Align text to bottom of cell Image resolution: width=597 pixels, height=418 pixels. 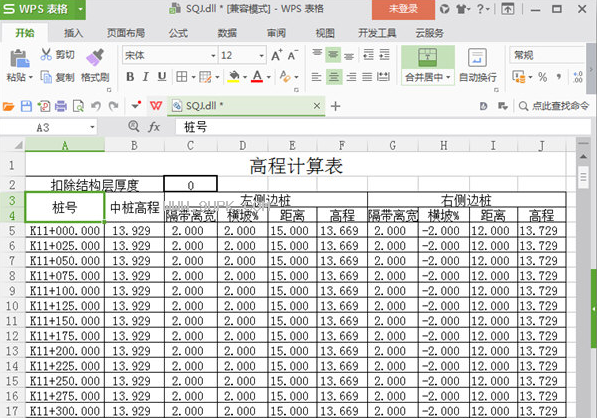[x=349, y=56]
